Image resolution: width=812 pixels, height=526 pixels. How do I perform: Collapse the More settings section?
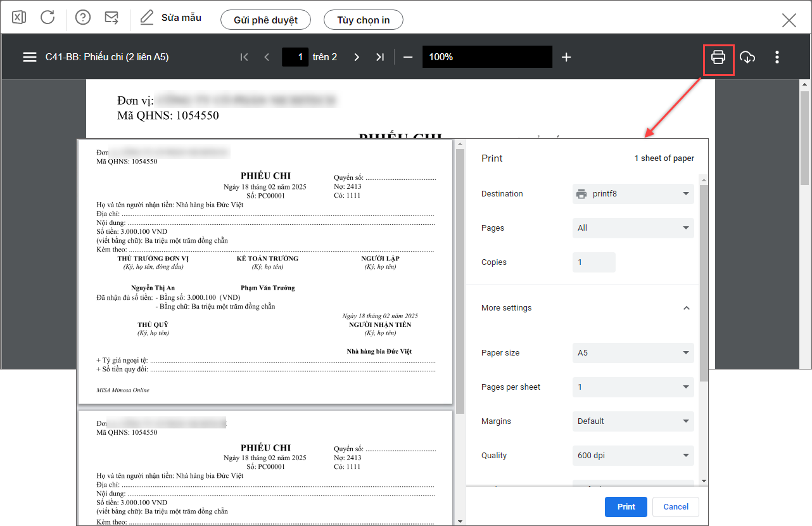point(686,308)
